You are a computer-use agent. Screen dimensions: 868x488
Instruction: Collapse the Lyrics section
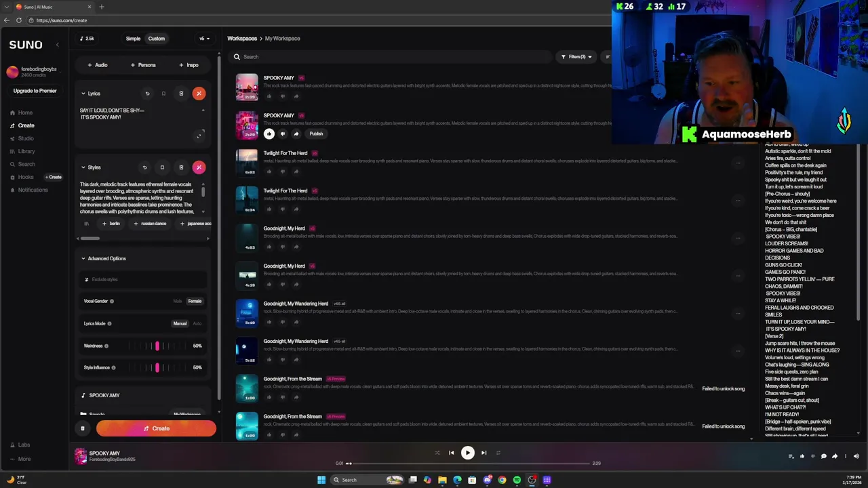point(83,94)
